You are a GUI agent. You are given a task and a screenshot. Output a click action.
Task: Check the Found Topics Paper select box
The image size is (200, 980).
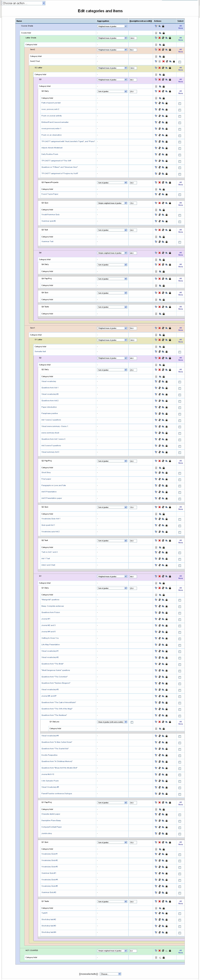180,195
